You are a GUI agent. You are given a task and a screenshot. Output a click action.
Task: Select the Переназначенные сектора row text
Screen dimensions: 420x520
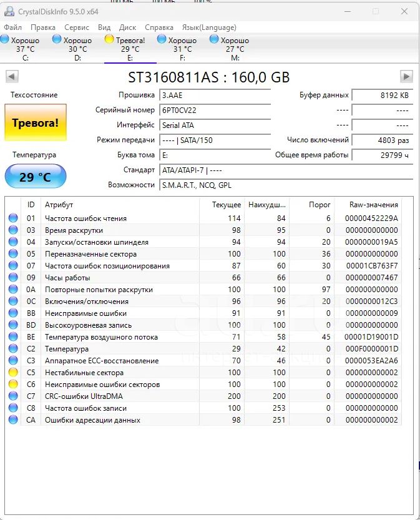coord(91,254)
